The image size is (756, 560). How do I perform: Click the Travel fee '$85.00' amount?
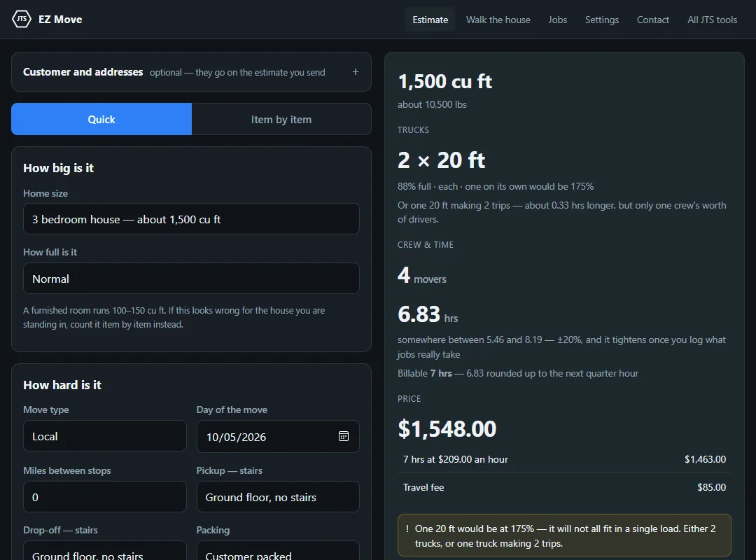pos(711,487)
